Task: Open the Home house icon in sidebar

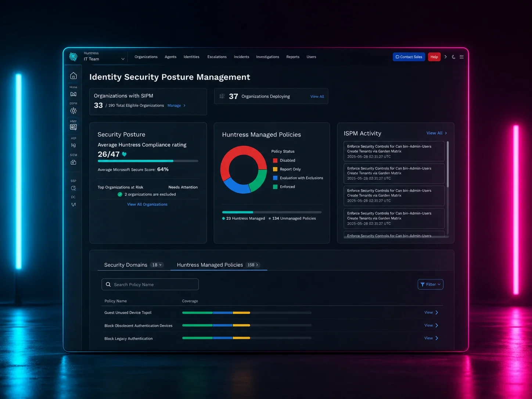Action: (73, 76)
